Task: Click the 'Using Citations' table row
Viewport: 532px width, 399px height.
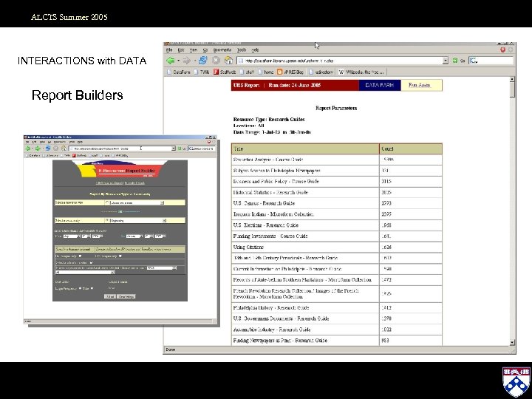Action: tap(337, 247)
